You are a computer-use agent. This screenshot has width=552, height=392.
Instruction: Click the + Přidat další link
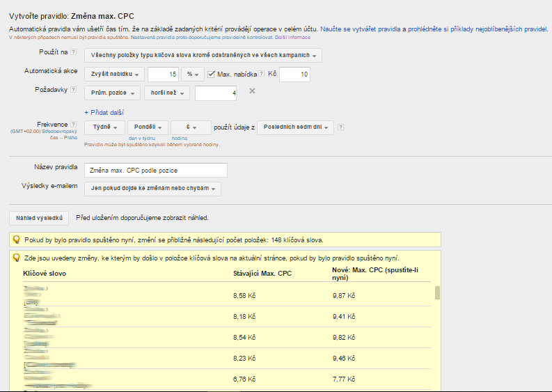click(104, 112)
